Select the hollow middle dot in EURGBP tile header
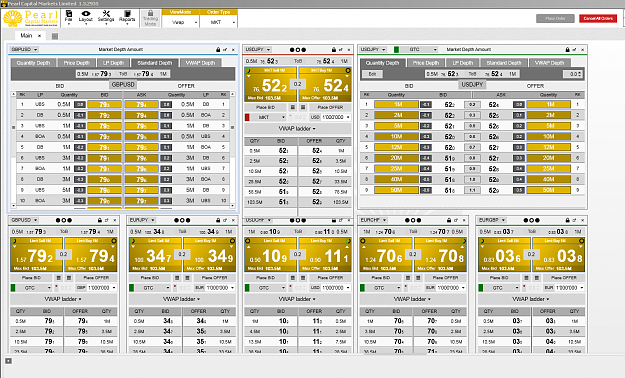Viewport: 625px width, 378px height. click(531, 220)
